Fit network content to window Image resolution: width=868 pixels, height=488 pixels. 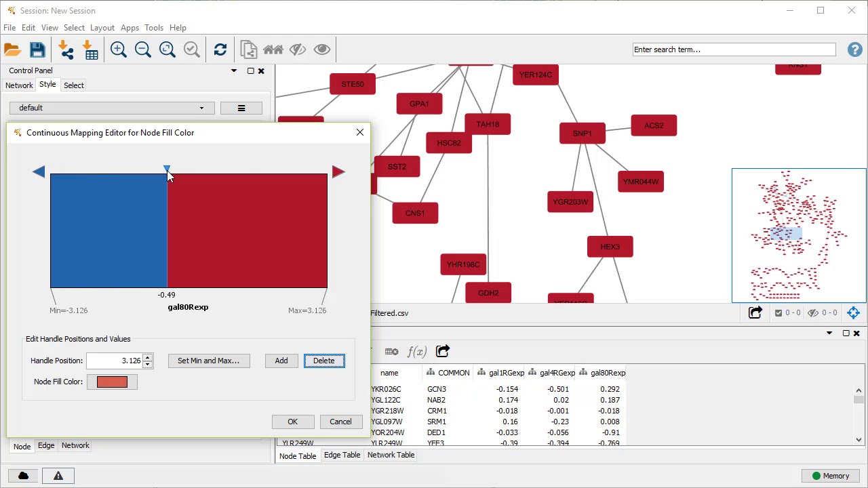[x=167, y=49]
